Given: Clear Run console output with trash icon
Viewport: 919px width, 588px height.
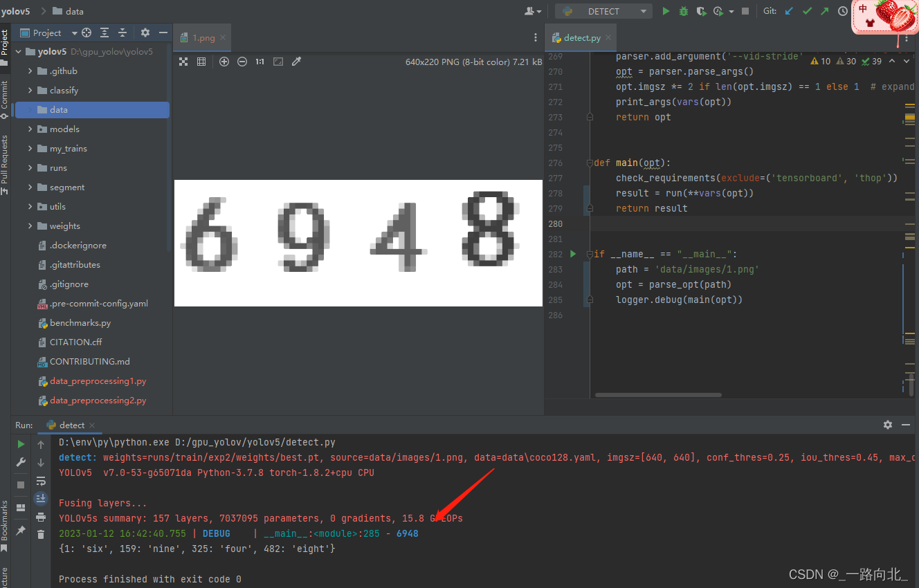Looking at the screenshot, I should [x=41, y=535].
